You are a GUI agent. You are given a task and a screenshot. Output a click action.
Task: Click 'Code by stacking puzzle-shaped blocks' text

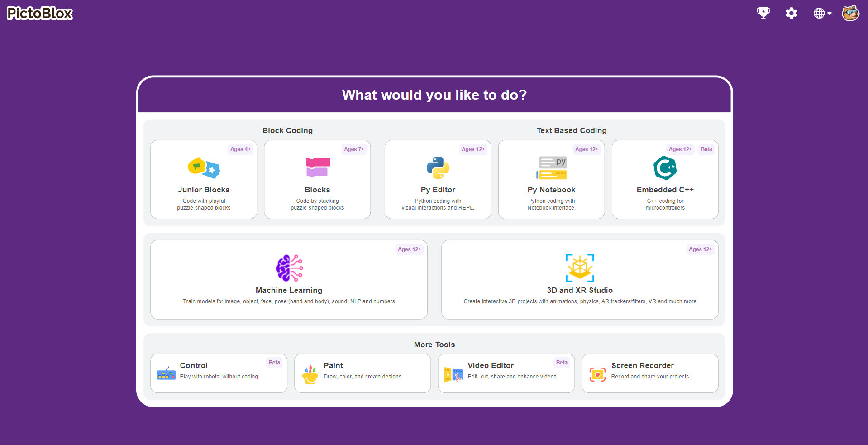pos(317,205)
